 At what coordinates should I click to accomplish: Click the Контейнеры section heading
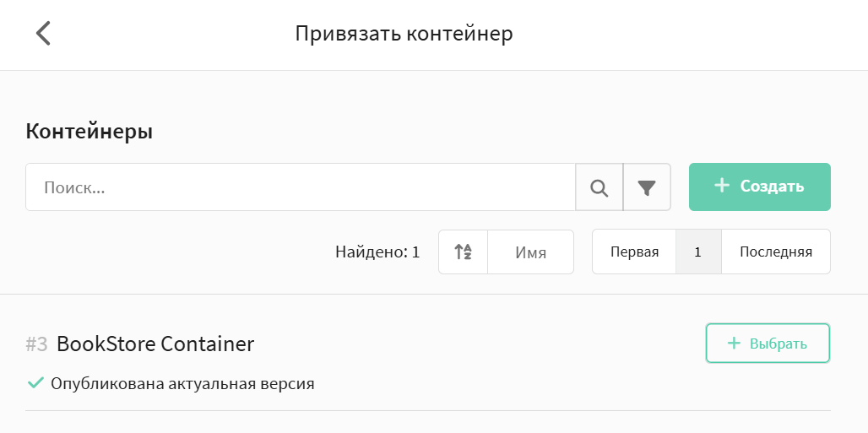(89, 132)
